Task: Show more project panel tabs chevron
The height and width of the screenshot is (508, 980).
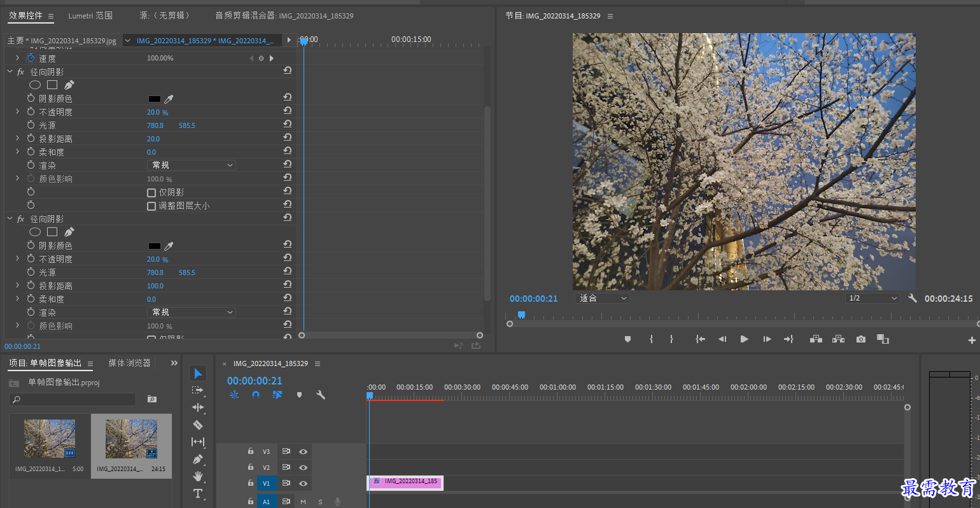Action: coord(174,363)
